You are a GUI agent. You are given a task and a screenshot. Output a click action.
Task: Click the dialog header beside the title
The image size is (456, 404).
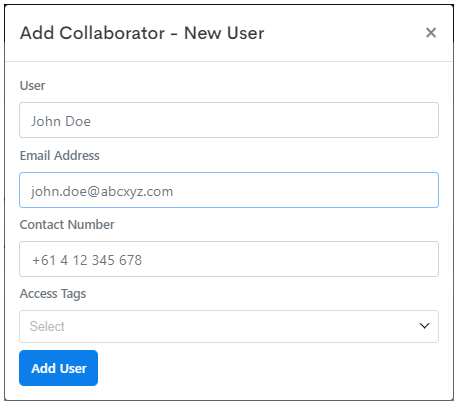343,33
